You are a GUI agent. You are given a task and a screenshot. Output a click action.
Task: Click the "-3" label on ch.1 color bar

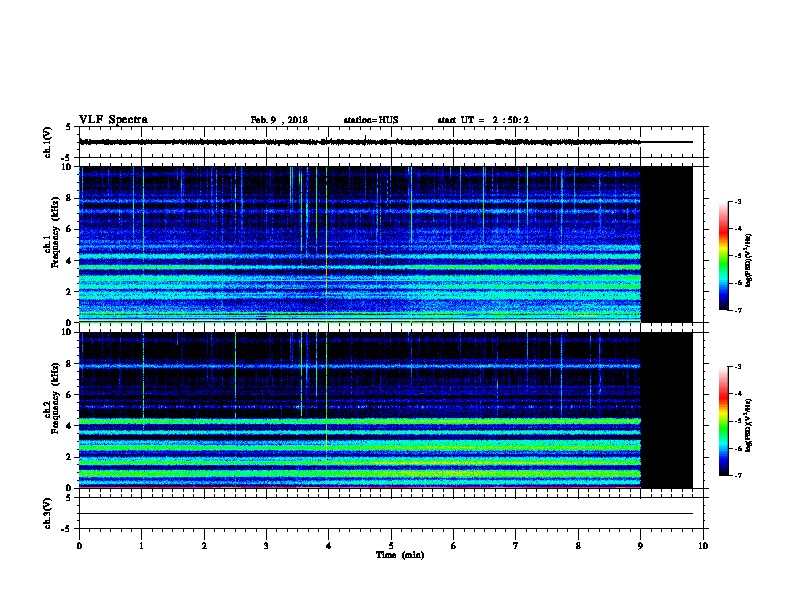click(738, 202)
